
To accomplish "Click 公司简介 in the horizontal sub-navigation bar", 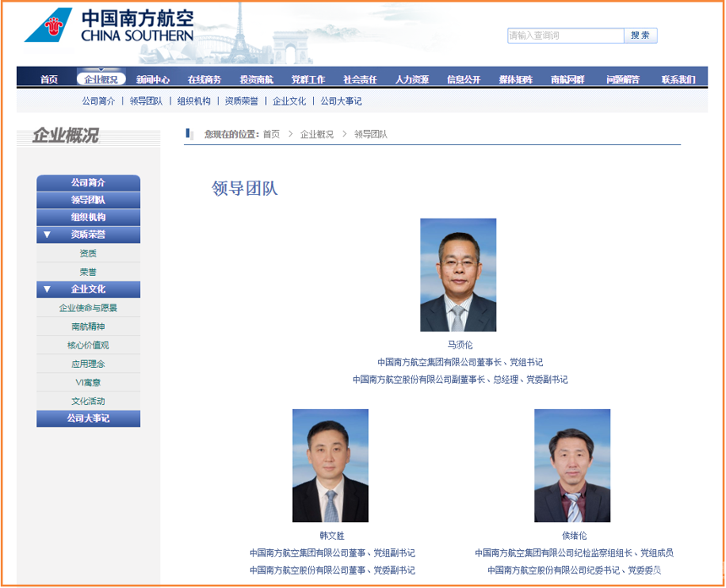I will pos(99,101).
